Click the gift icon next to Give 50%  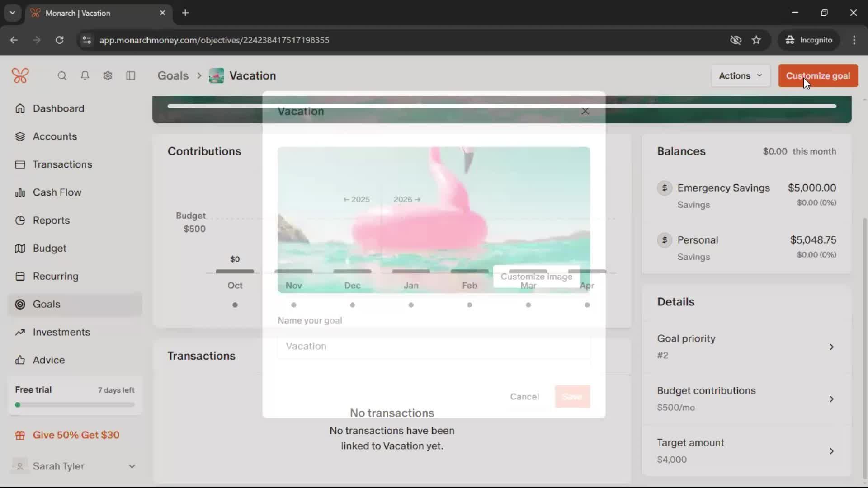pyautogui.click(x=20, y=435)
